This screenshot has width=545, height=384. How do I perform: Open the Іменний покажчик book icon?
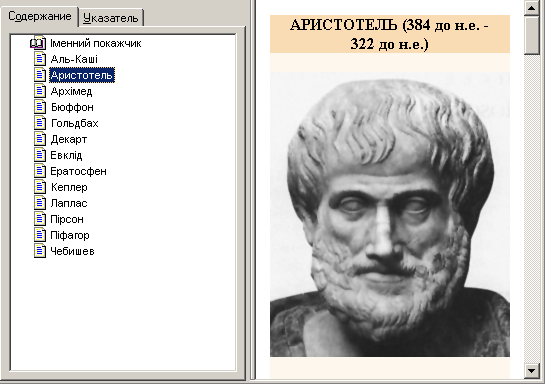[x=38, y=43]
